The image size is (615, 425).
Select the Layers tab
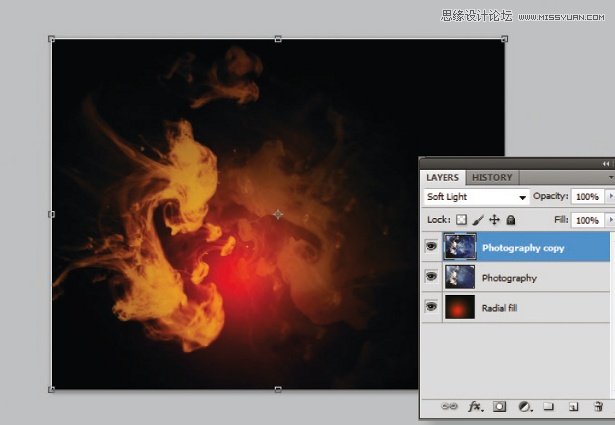(442, 177)
